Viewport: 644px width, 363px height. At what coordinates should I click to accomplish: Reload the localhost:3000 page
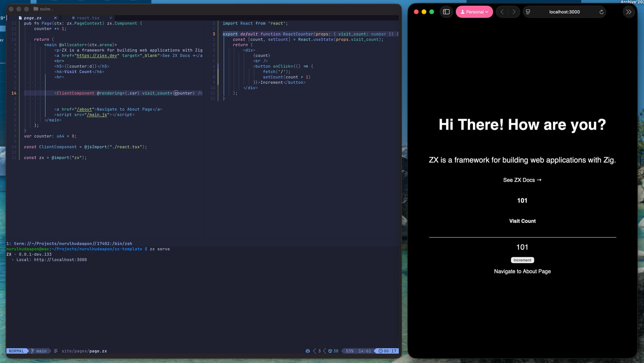coord(601,12)
